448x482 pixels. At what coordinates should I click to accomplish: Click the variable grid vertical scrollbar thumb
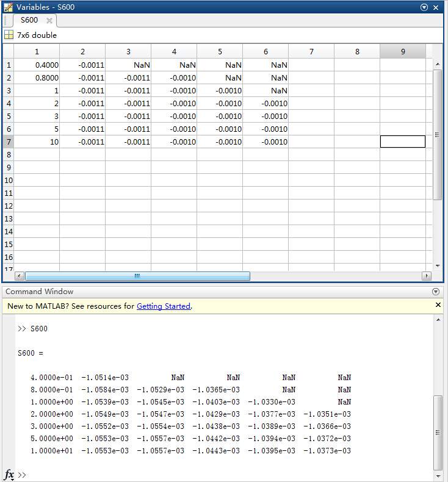pos(437,135)
